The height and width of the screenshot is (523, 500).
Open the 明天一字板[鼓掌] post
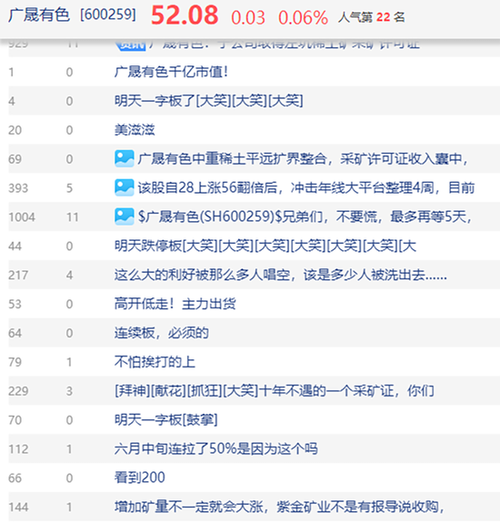point(166,420)
